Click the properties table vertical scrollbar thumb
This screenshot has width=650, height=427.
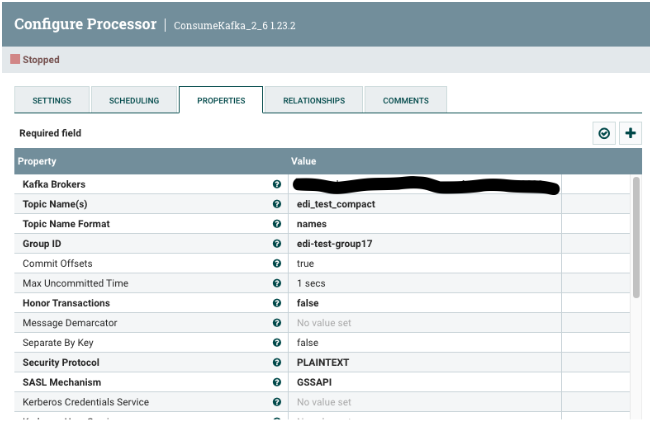click(x=636, y=237)
